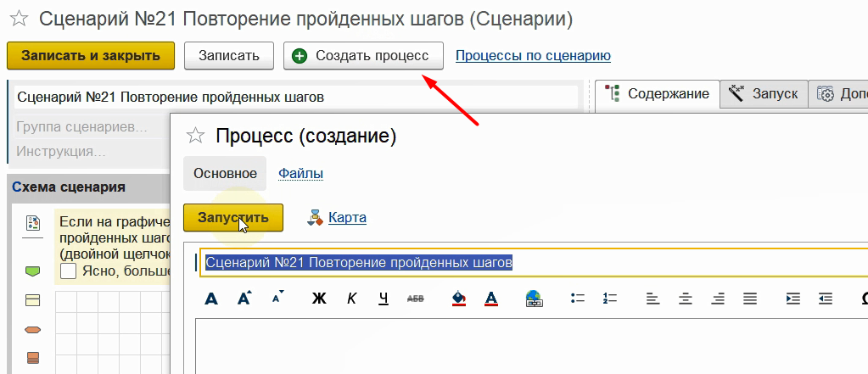Click the Создать процесс button
This screenshot has height=374, width=868.
point(363,56)
